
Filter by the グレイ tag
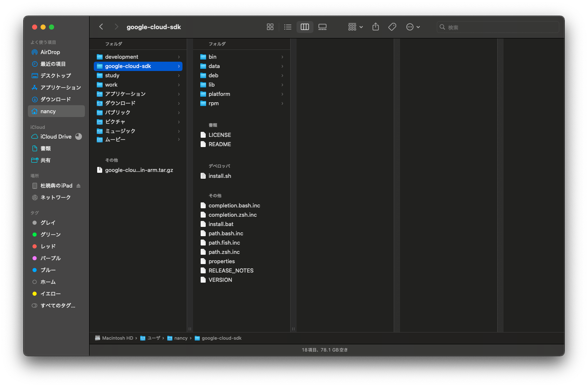coord(56,223)
